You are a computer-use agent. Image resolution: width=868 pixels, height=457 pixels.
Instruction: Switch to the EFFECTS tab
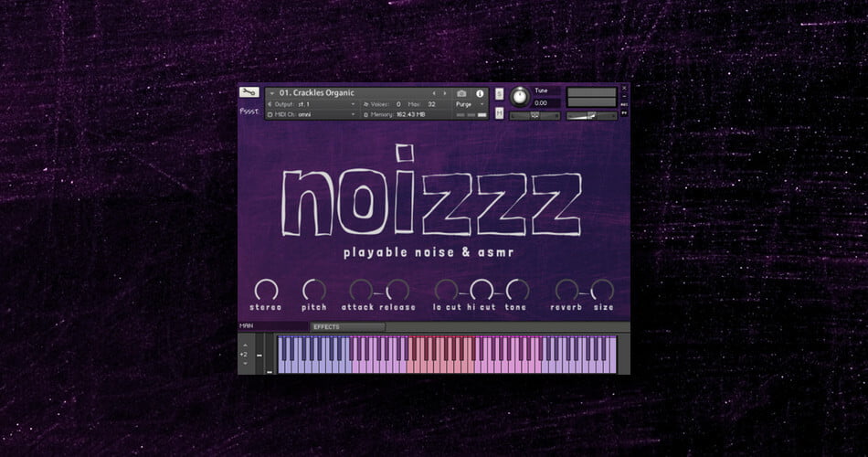point(347,327)
